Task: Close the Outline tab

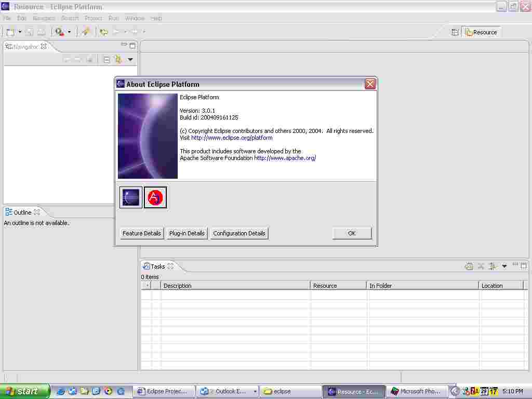Action: click(37, 212)
